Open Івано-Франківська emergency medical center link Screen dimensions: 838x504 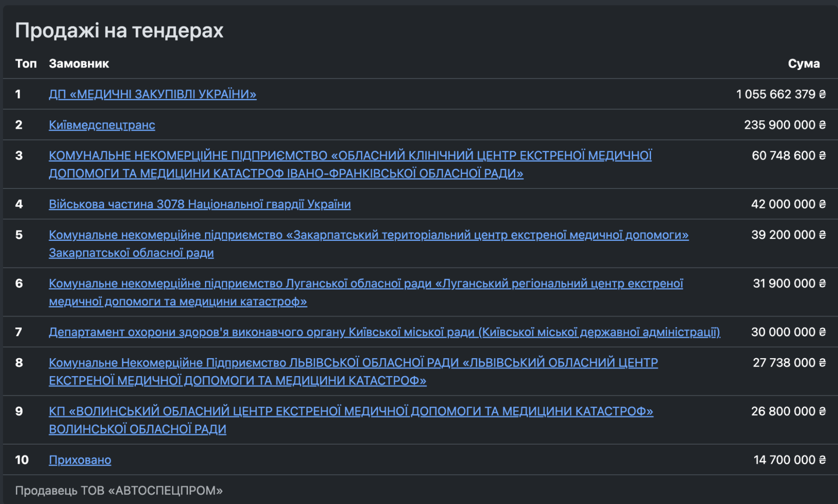[350, 164]
